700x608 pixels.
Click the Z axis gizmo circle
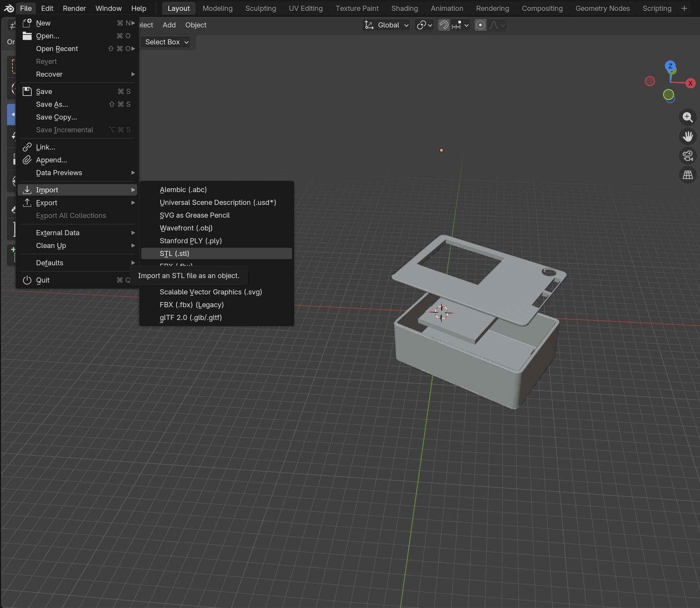click(670, 66)
